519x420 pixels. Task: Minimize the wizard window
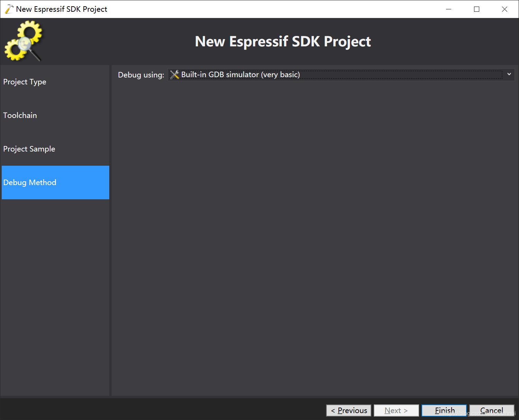pyautogui.click(x=448, y=9)
